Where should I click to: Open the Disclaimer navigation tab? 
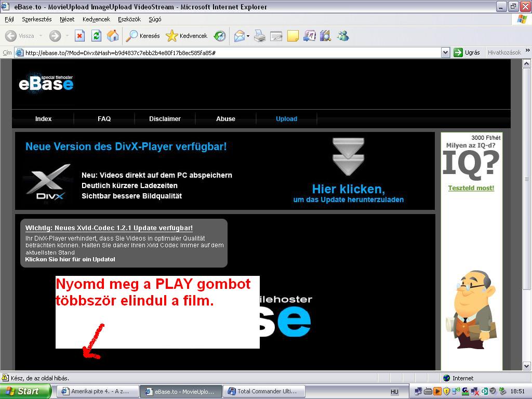[x=165, y=119]
